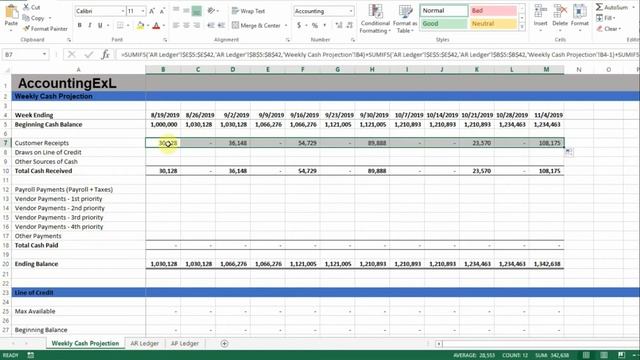Toggle bold formatting
The height and width of the screenshot is (360, 640).
tap(80, 25)
